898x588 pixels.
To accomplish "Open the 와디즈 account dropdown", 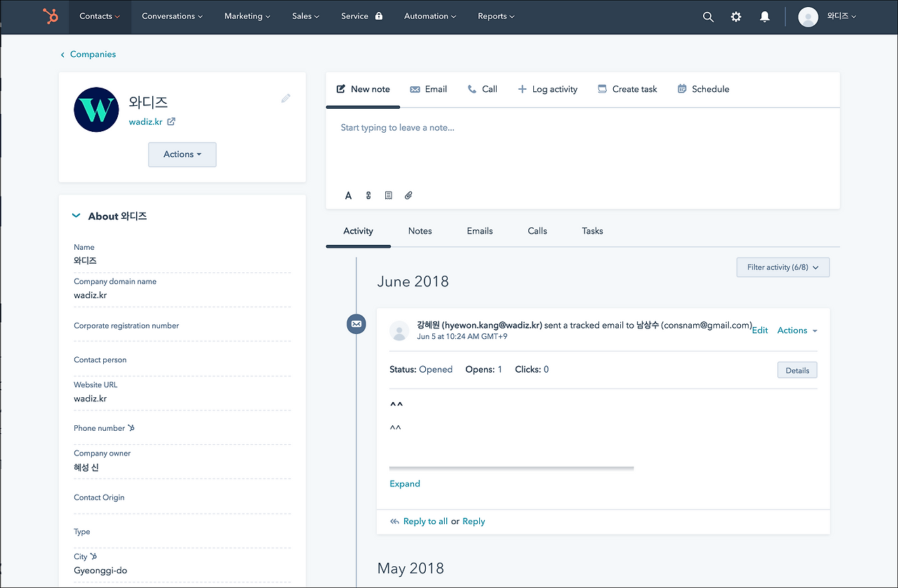I will [842, 16].
